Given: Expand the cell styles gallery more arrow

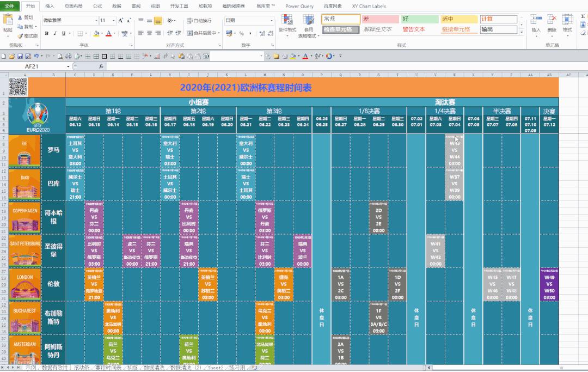Looking at the screenshot, I should pyautogui.click(x=521, y=33).
